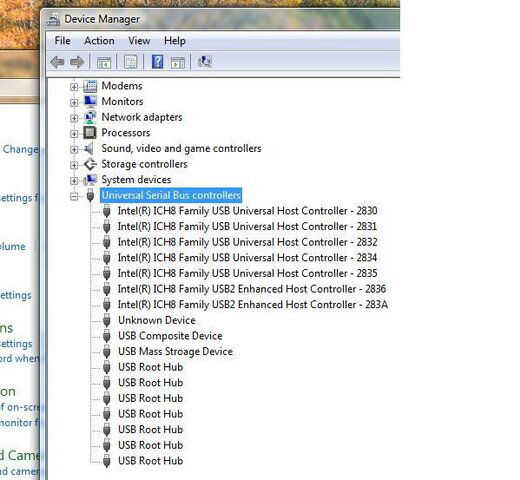Expand the Storage controllers node
This screenshot has height=480, width=520.
[74, 165]
